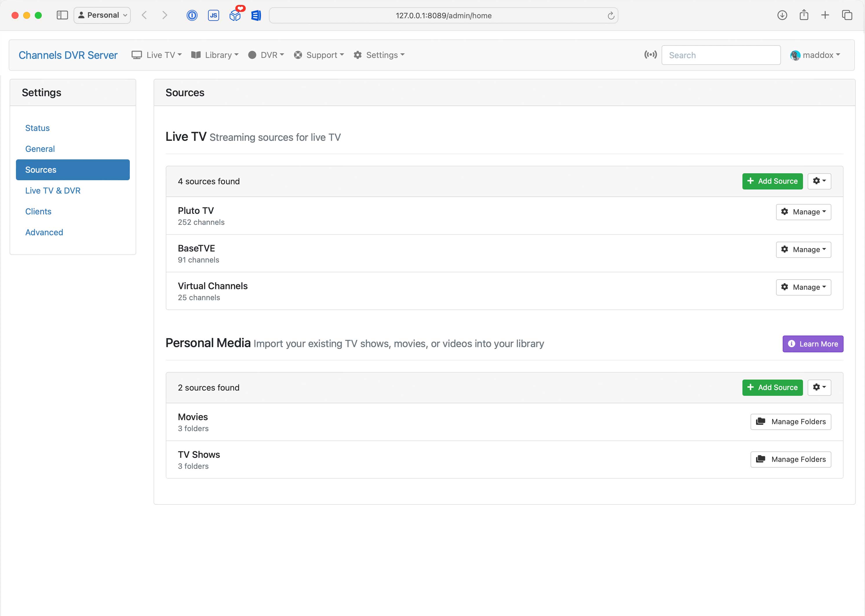Click the cube extension with heart badge
The height and width of the screenshot is (616, 865).
[x=235, y=15]
